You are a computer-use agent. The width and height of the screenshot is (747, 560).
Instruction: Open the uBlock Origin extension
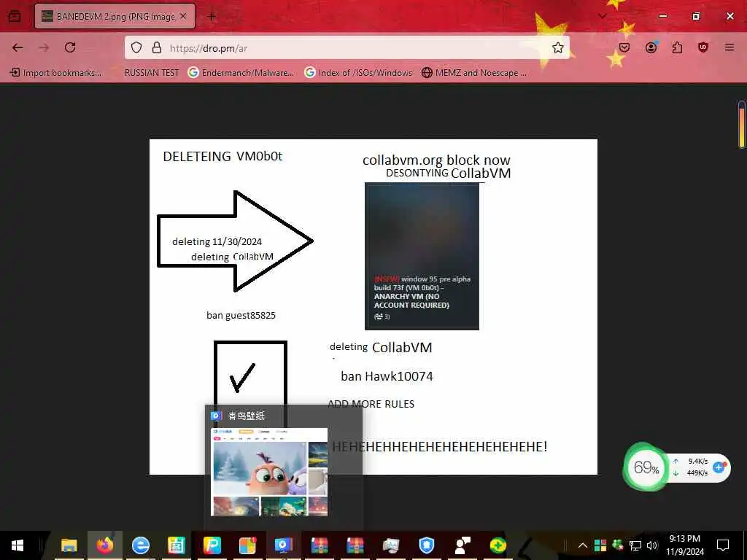pos(703,47)
